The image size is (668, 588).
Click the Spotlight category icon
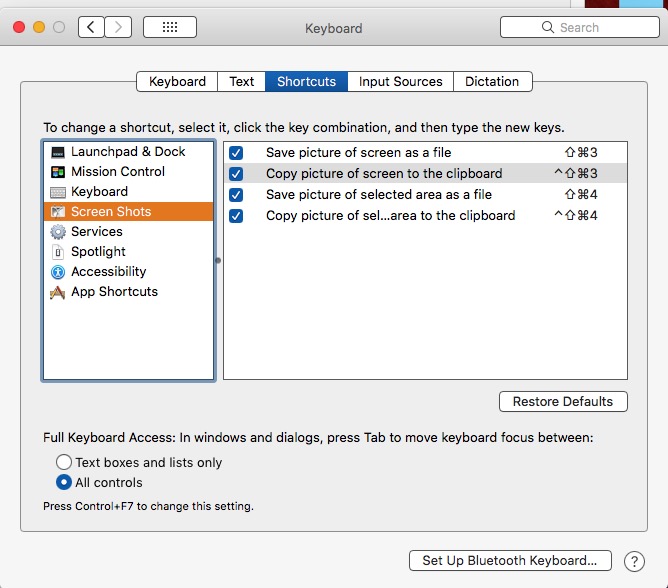tap(58, 252)
